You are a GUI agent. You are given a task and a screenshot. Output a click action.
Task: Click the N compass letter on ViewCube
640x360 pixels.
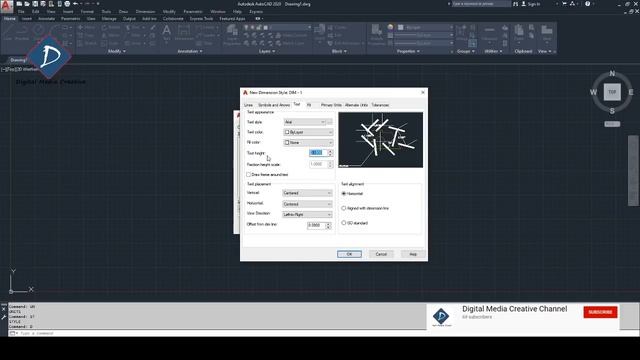tap(612, 73)
